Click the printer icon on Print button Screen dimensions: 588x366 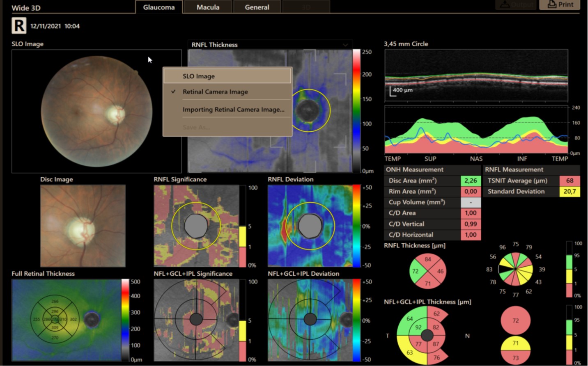552,5
